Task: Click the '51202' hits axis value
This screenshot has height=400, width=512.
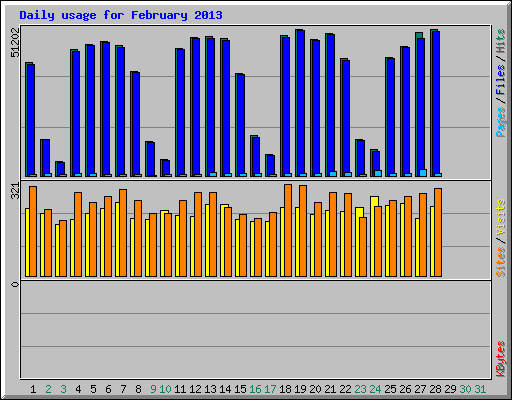Action: 15,42
